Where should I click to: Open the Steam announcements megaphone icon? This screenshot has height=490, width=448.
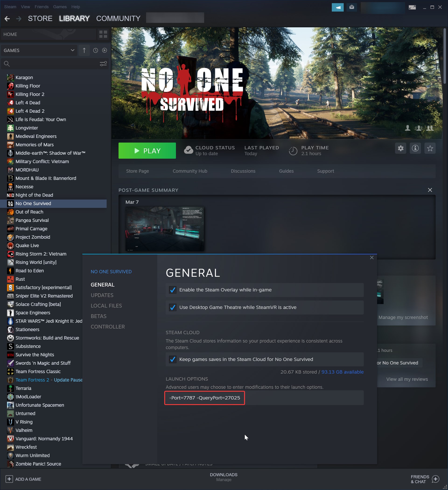[337, 7]
